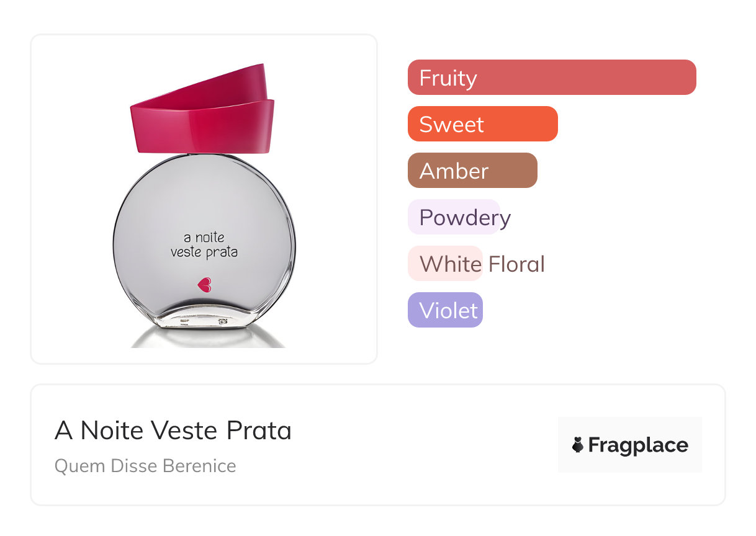Click the 'Fruity' text label
This screenshot has height=536, width=756.
(448, 78)
